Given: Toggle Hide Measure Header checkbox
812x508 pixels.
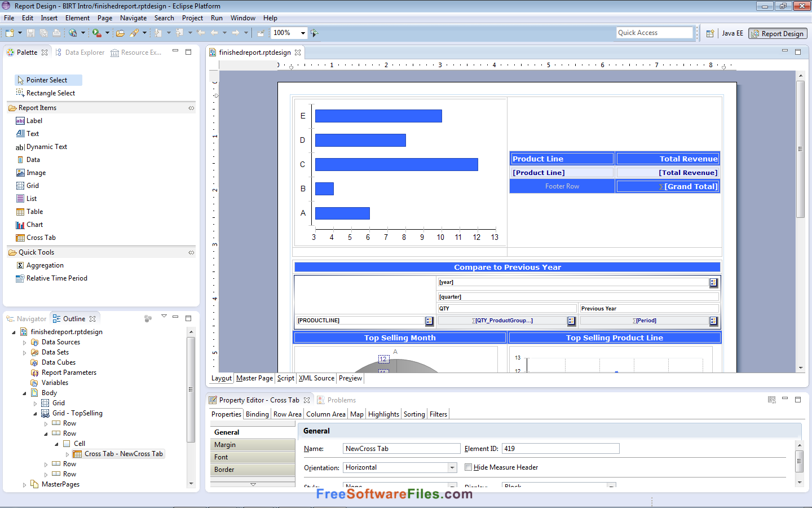Looking at the screenshot, I should pos(468,467).
